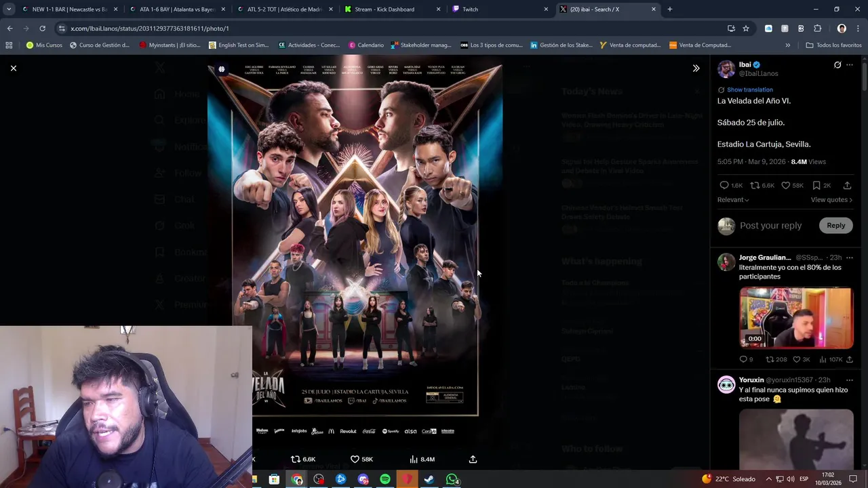Open Spotify from the taskbar
Viewport: 868px width, 488px height.
pos(384,479)
